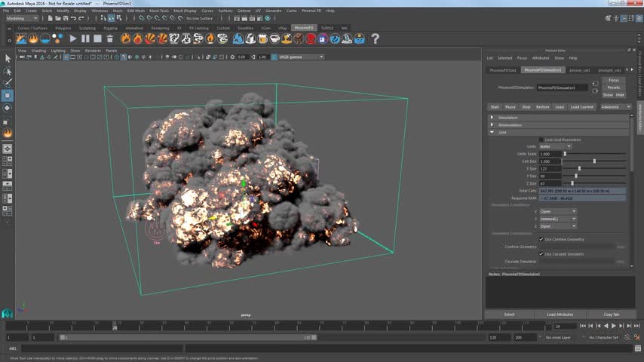Screen dimensions: 644x362
Task: Uncheck Use Confine Geometry
Action: [x=541, y=239]
